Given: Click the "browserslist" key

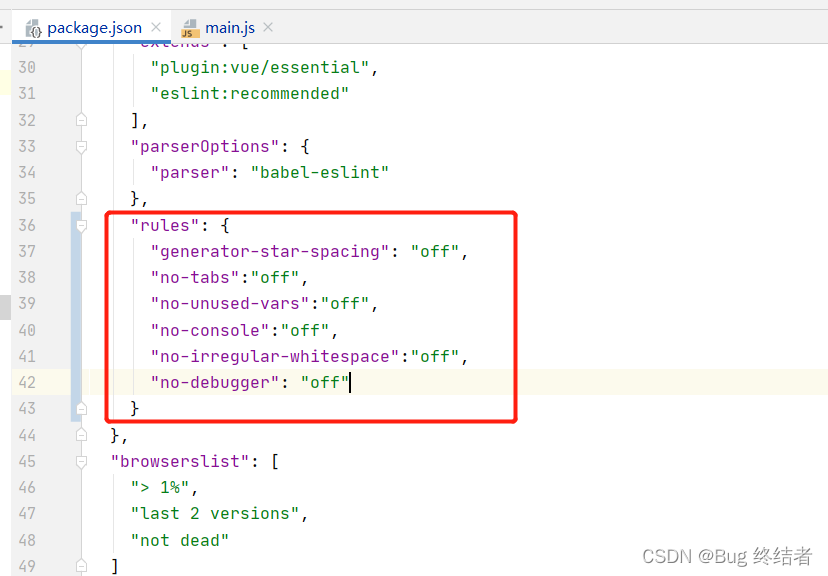Looking at the screenshot, I should point(180,461).
